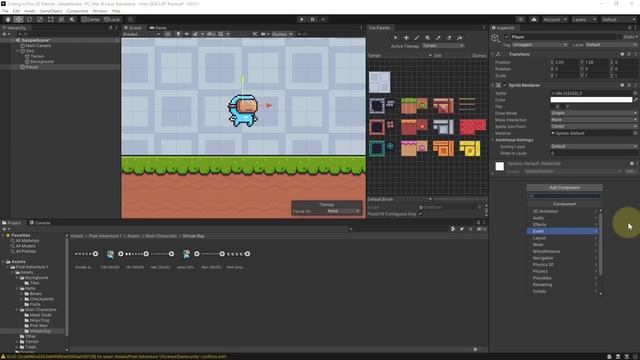Screen dimensions: 640x360
Task: Click the Project panel add (+) button
Action: (x=4, y=229)
